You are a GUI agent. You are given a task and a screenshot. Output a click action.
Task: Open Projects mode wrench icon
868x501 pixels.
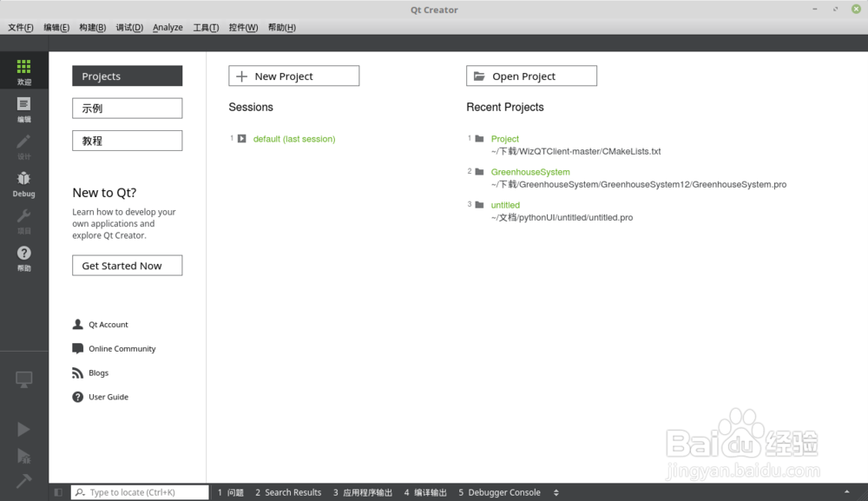[23, 215]
